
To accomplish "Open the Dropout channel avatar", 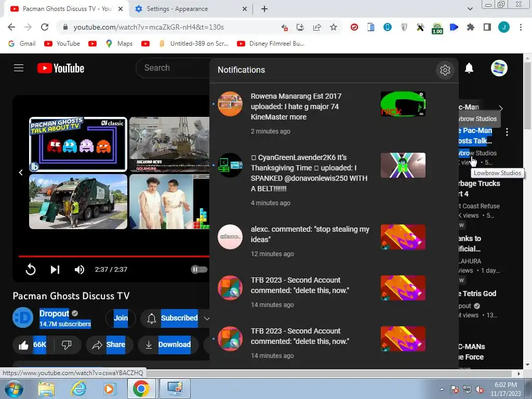I will tap(23, 317).
